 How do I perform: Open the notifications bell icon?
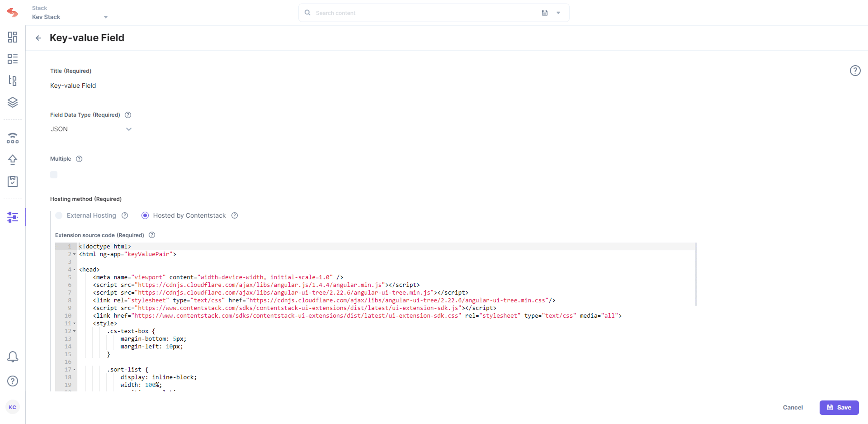click(x=12, y=357)
